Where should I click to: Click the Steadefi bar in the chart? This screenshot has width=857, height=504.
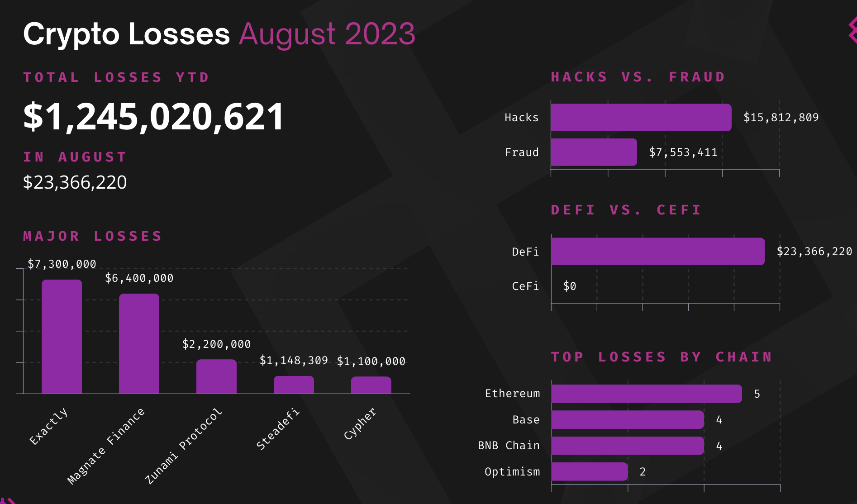(294, 385)
